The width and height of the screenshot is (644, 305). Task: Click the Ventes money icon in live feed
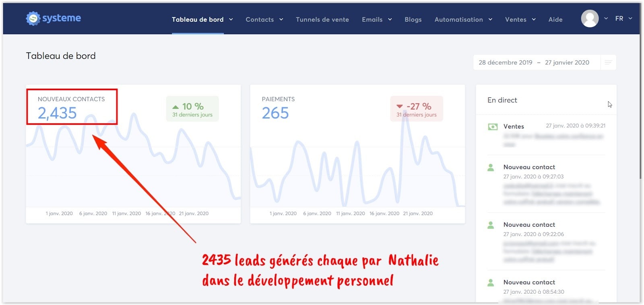[492, 127]
